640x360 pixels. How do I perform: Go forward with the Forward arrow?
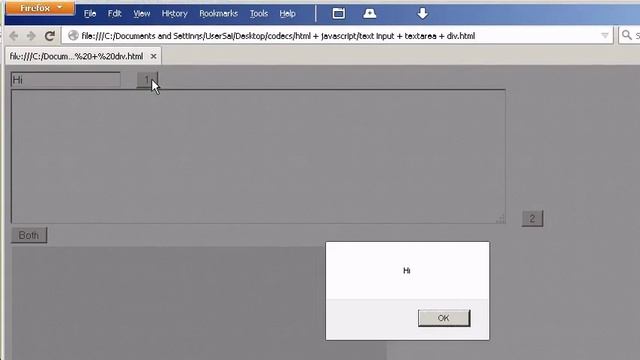[31, 36]
